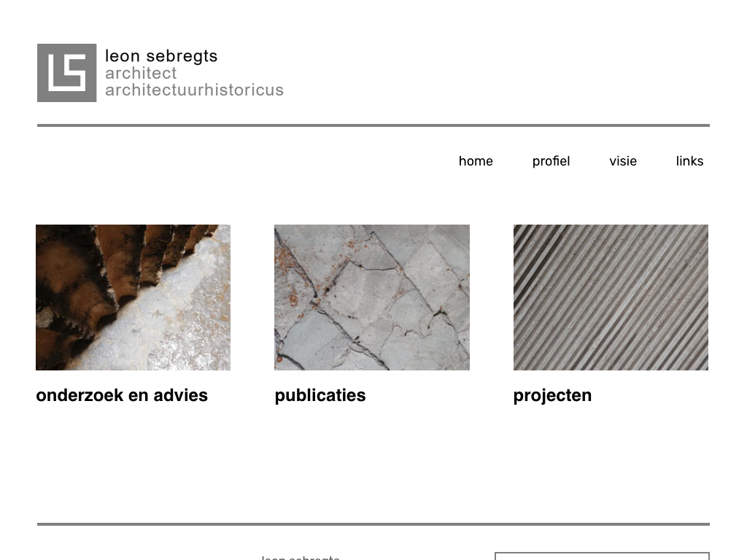This screenshot has height=560, width=747.
Task: Click the 'leon sebregts' name in header
Action: pyautogui.click(x=161, y=56)
